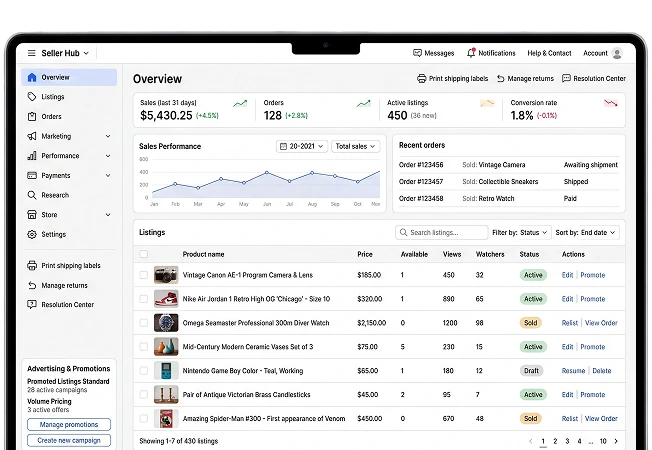Click the header Resolution Center icon
Screen dimensions: 652x450
566,78
